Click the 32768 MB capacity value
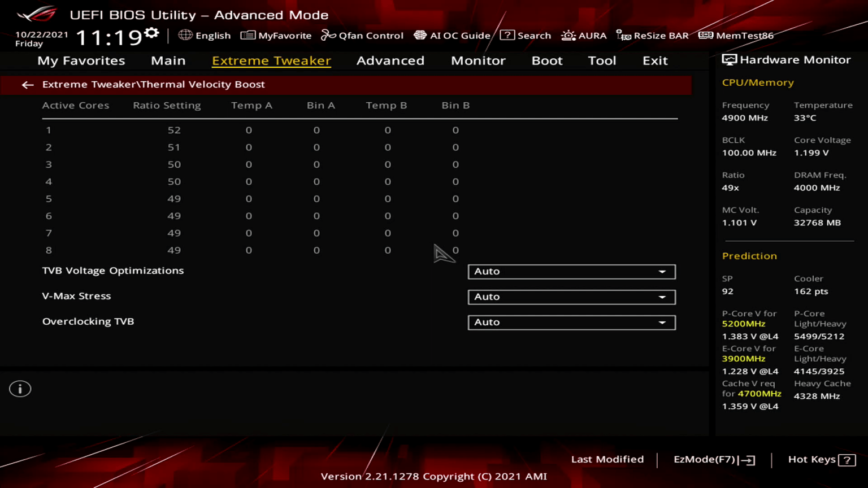This screenshot has width=868, height=488. coord(817,223)
